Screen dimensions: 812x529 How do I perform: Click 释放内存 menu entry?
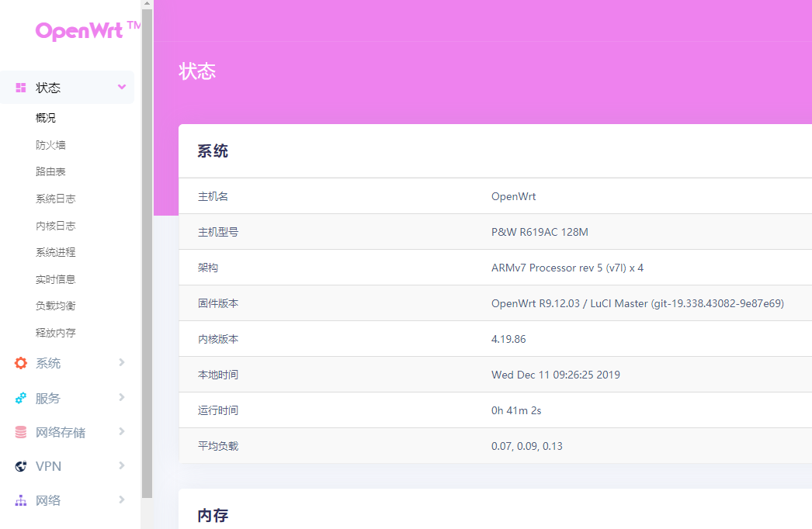pos(55,333)
